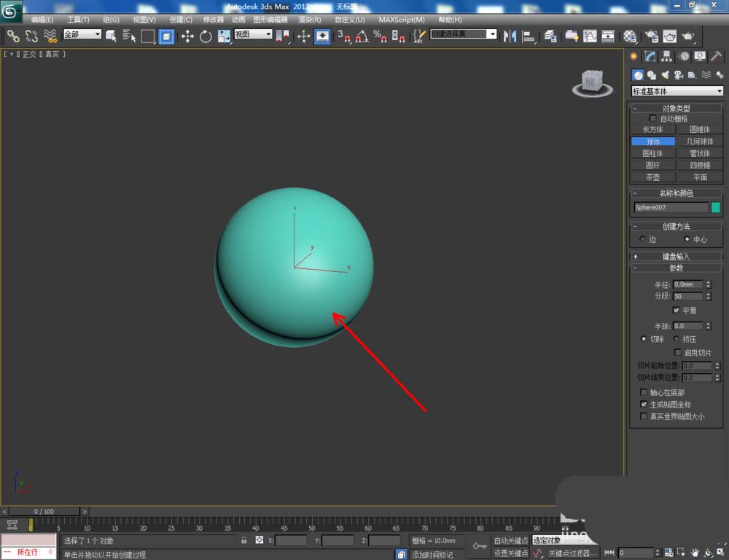Toggle the 平滑 checkbox

click(676, 310)
